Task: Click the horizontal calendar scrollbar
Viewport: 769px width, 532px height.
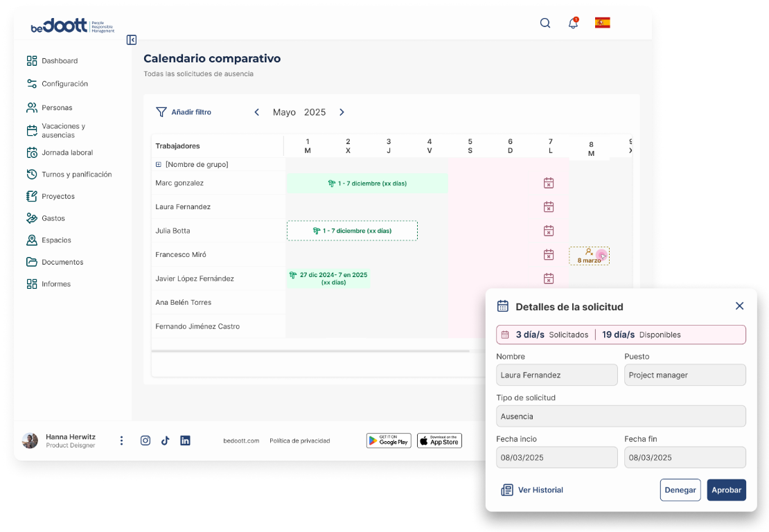Action: pos(312,351)
